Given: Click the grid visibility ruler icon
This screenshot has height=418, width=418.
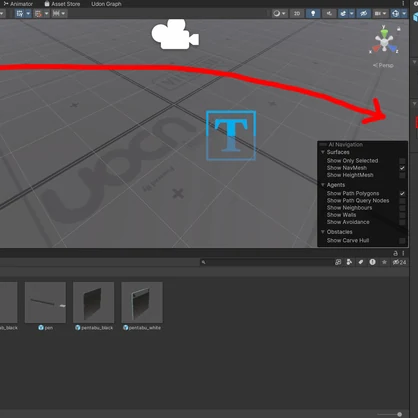Looking at the screenshot, I should click(56, 14).
